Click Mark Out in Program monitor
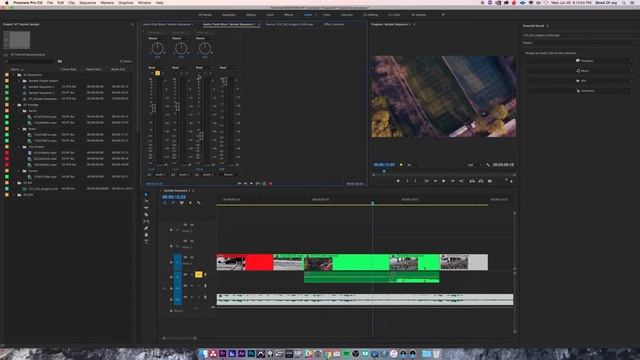Screen dimensions: 640x360 416,181
